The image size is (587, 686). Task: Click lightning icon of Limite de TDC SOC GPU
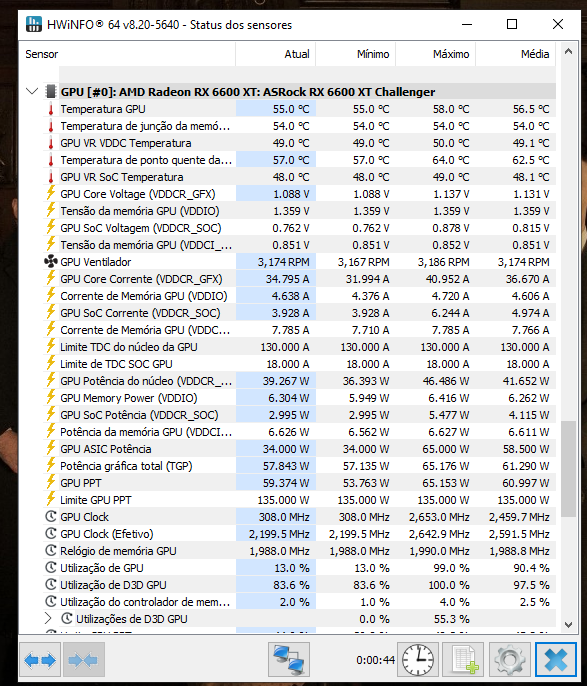pos(51,363)
